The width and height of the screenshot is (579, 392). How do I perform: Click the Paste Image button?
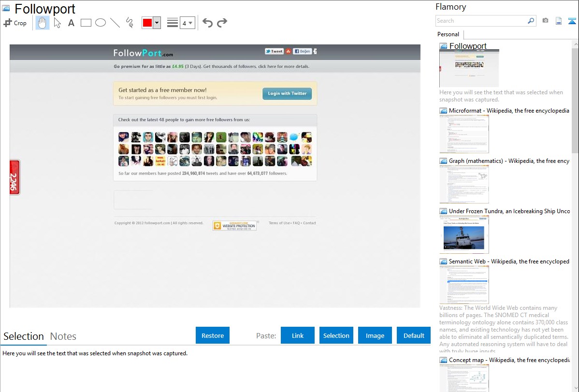375,335
